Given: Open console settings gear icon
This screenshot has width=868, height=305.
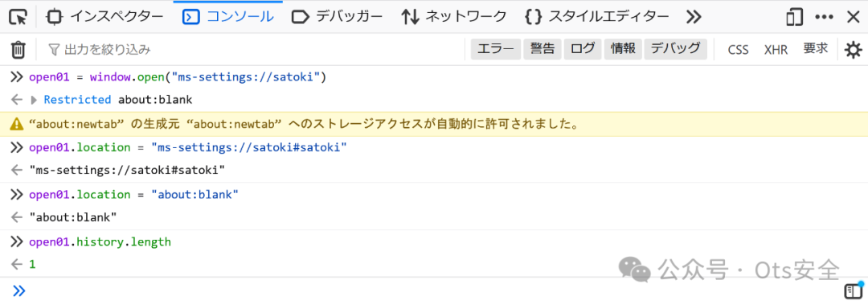Looking at the screenshot, I should 853,50.
